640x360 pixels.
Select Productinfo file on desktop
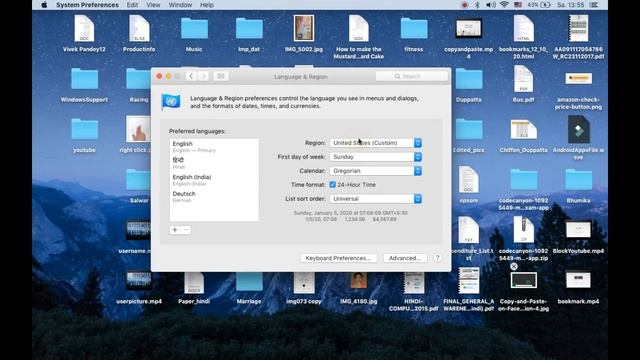[139, 29]
